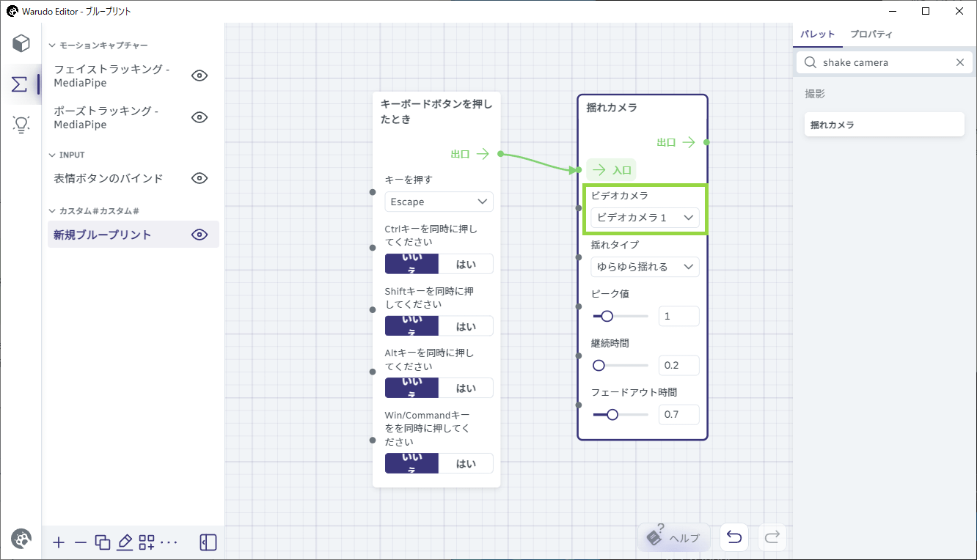Click the search magnifier icon
This screenshot has width=977, height=560.
(x=810, y=62)
